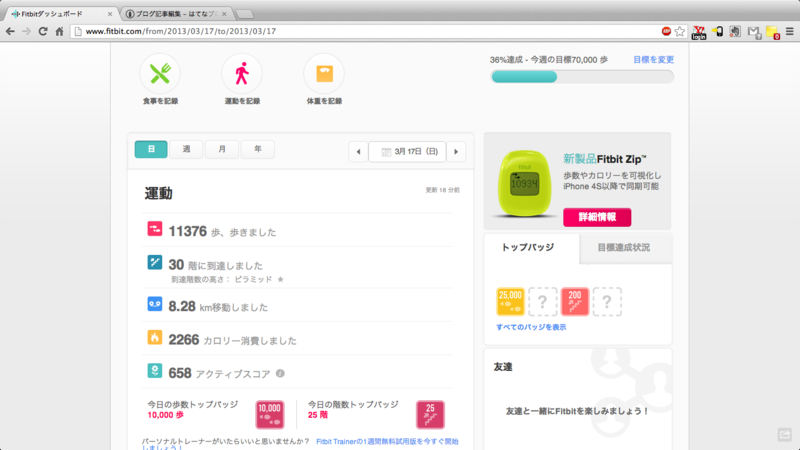800x450 pixels.
Task: Open the Chrome hamburger menu
Action: click(x=789, y=31)
